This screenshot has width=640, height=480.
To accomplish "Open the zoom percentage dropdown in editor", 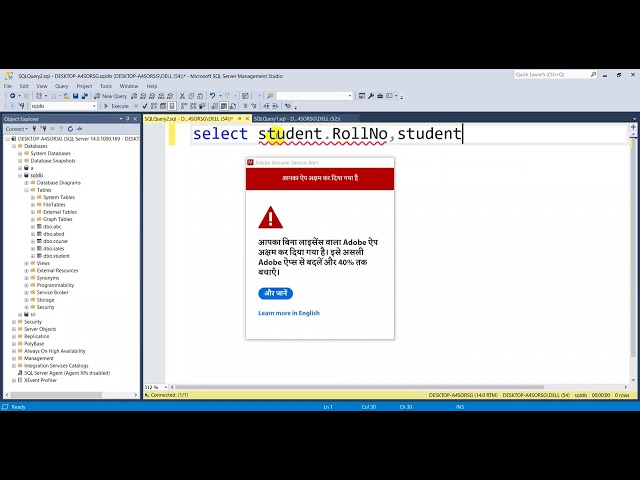I will pos(165,387).
